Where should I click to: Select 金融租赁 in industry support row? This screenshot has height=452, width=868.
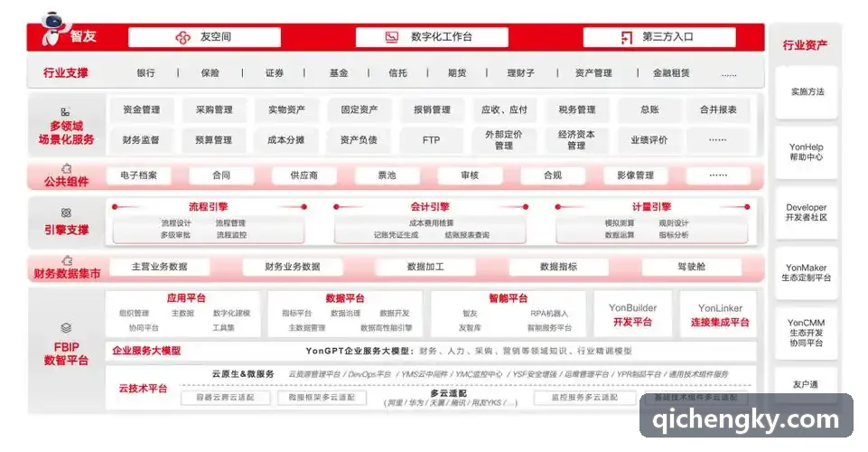tap(671, 72)
